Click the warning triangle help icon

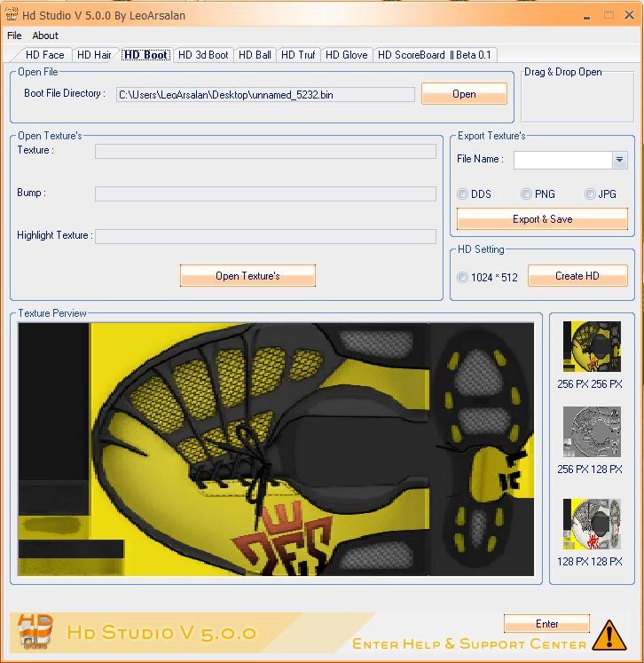click(609, 635)
